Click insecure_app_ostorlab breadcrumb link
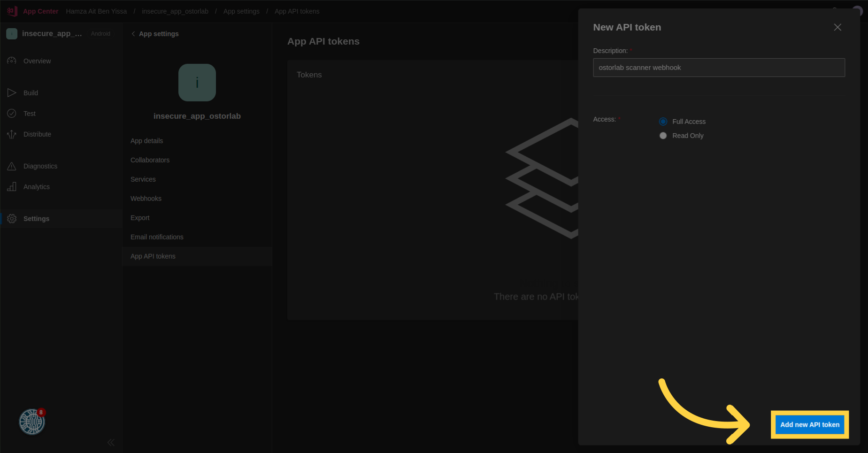 coord(175,11)
